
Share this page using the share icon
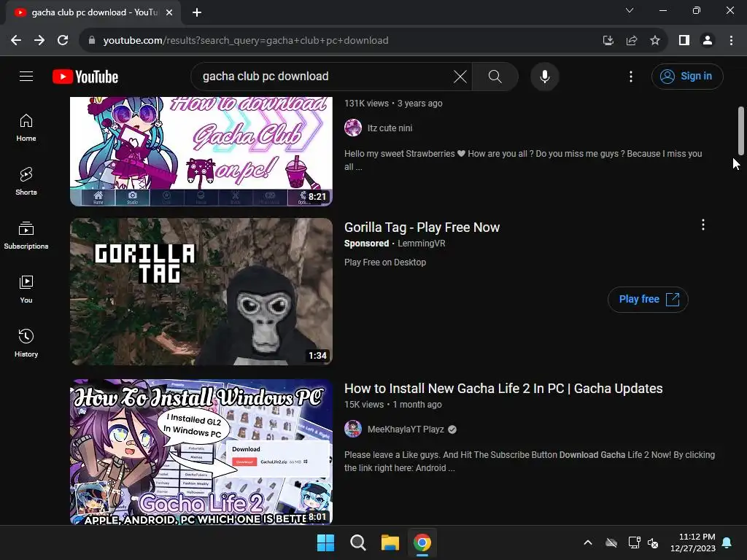[632, 41]
